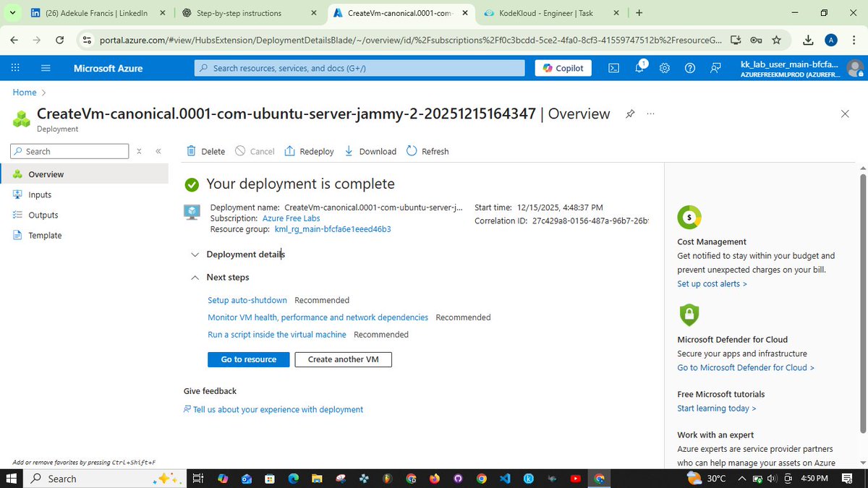Open Template in the left menu
868x488 pixels.
pyautogui.click(x=84, y=235)
